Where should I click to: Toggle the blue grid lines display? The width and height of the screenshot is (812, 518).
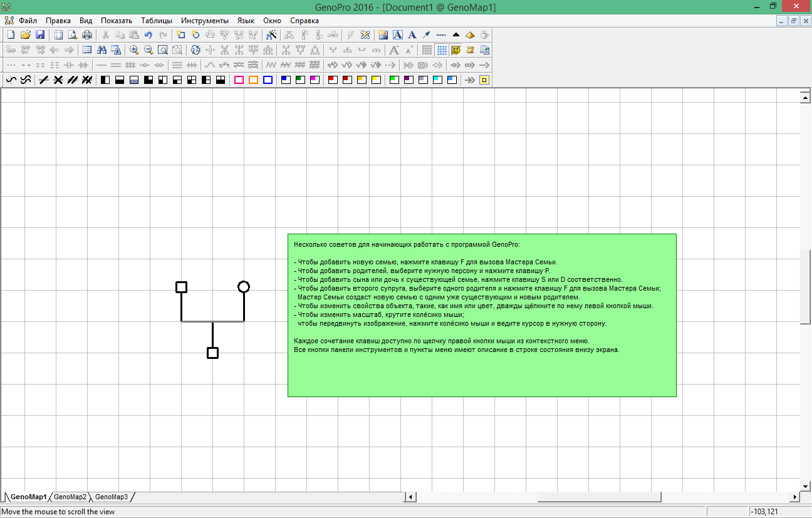pos(442,50)
